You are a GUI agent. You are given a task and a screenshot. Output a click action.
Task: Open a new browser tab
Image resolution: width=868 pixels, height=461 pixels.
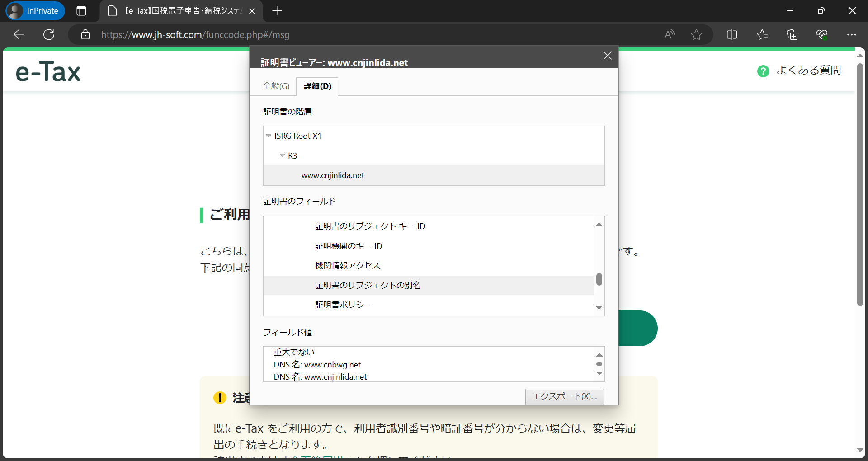pyautogui.click(x=277, y=11)
